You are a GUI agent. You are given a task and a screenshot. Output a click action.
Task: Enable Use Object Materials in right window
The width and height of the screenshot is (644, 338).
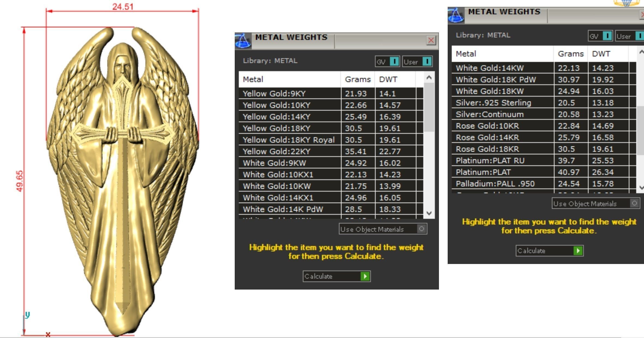tap(596, 203)
